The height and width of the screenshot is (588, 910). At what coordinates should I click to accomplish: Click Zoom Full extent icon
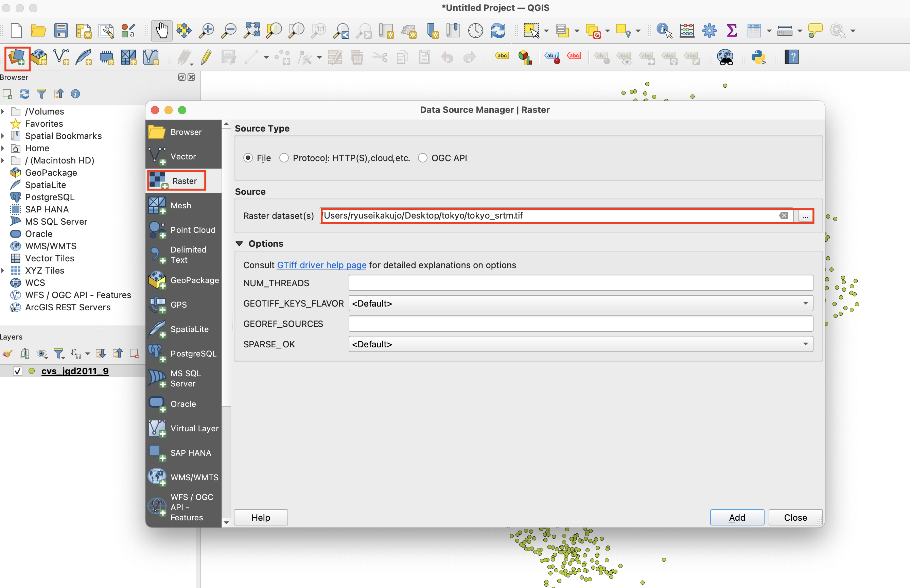(x=252, y=31)
